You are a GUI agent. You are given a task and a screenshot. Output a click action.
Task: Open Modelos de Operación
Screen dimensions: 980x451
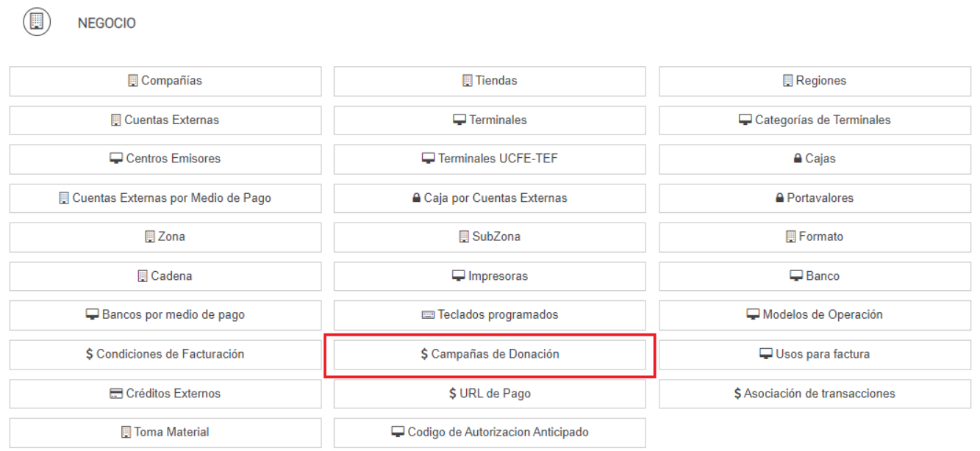815,315
